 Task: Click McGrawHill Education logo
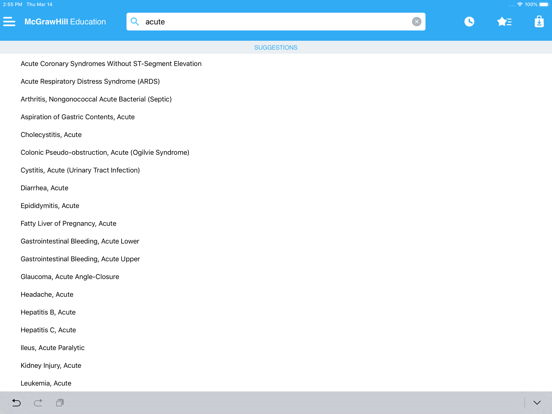point(65,22)
